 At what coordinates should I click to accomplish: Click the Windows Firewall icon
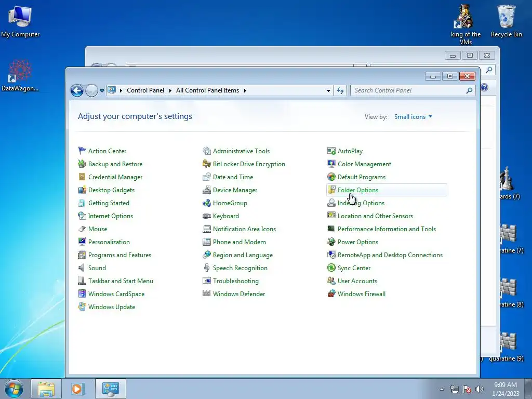[x=331, y=294]
